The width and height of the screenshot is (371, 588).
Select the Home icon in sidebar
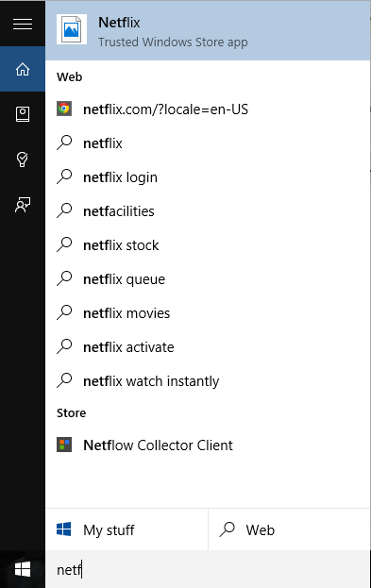click(23, 70)
